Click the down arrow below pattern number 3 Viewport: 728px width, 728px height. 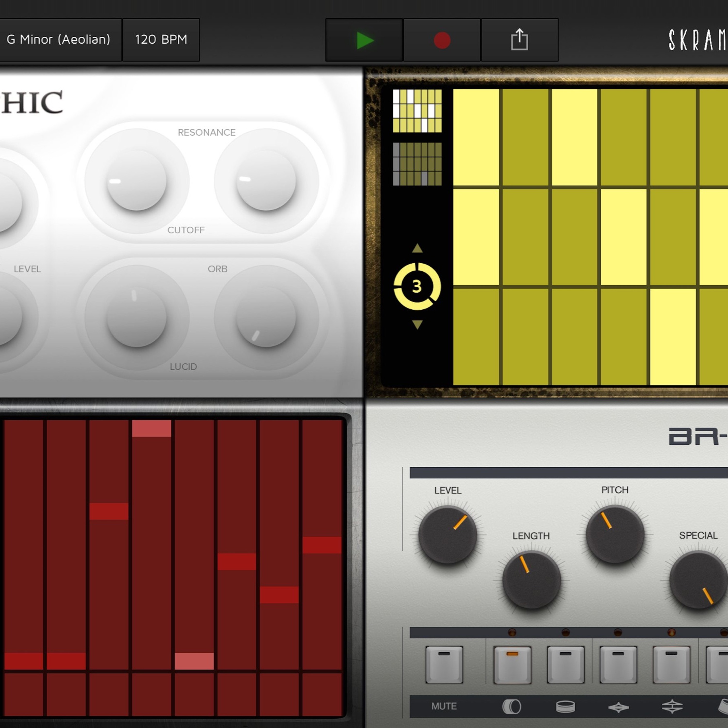pos(417,324)
